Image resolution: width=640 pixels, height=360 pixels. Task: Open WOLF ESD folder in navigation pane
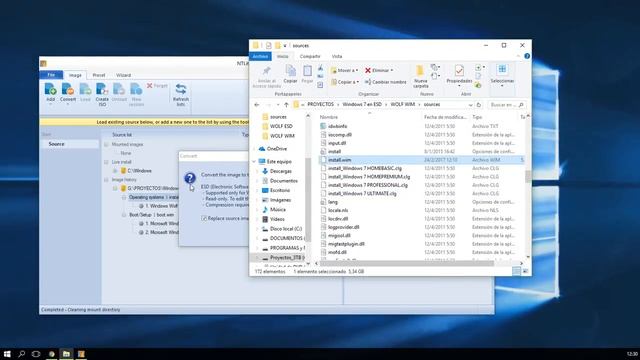(x=281, y=127)
